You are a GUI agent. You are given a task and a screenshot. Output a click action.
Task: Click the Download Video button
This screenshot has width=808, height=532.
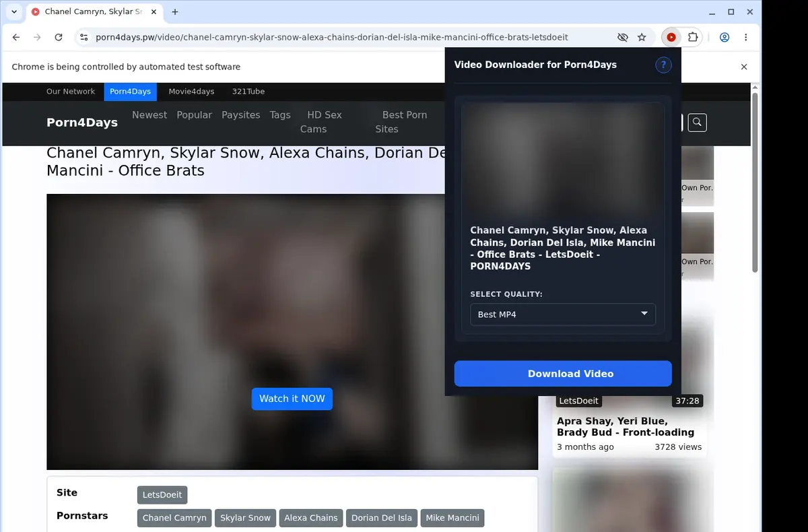[563, 374]
